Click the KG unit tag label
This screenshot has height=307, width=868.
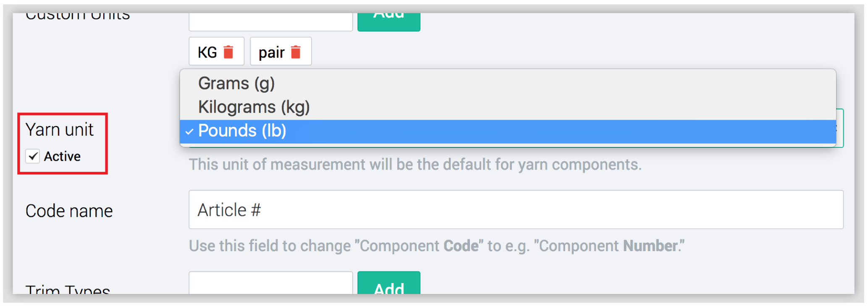(x=207, y=52)
